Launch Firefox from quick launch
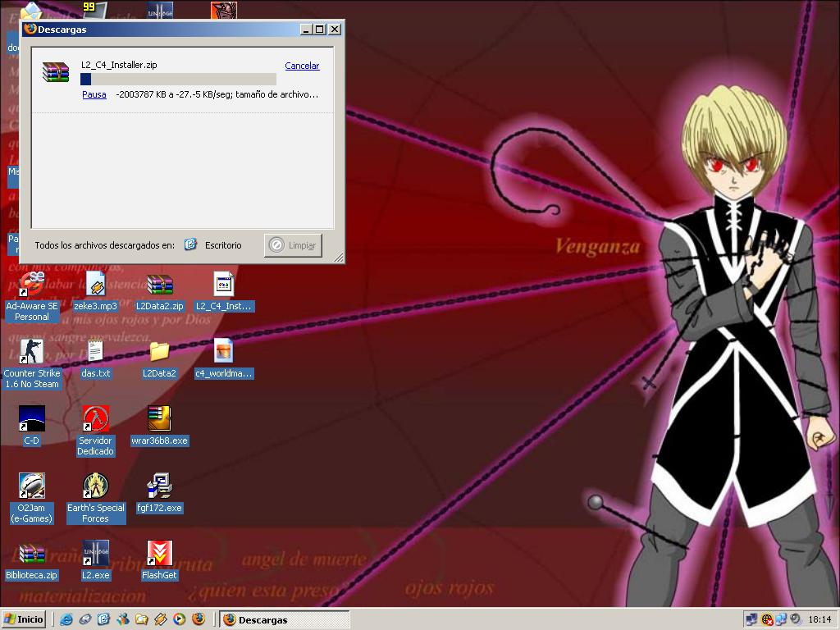840x630 pixels. click(x=199, y=619)
